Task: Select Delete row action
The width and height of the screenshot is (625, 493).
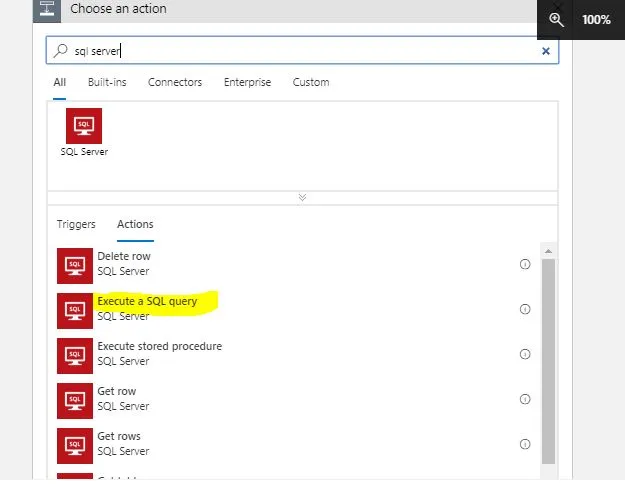Action: point(293,266)
